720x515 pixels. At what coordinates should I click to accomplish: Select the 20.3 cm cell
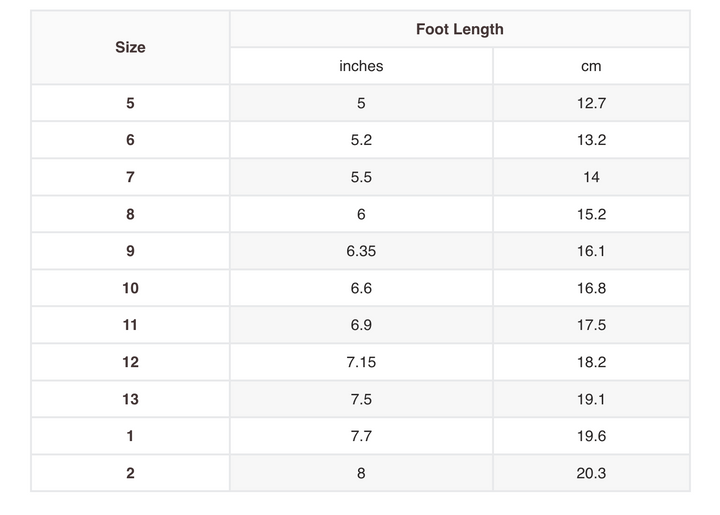[591, 473]
